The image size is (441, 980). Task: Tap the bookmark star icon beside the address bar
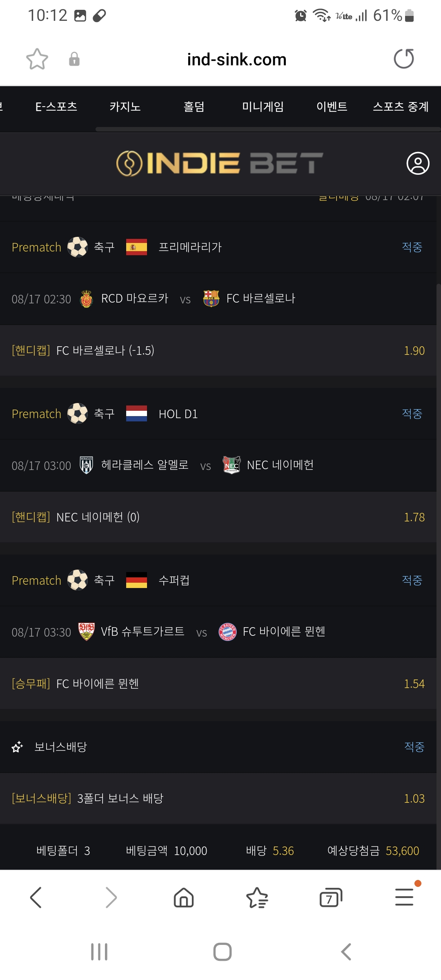coord(37,59)
